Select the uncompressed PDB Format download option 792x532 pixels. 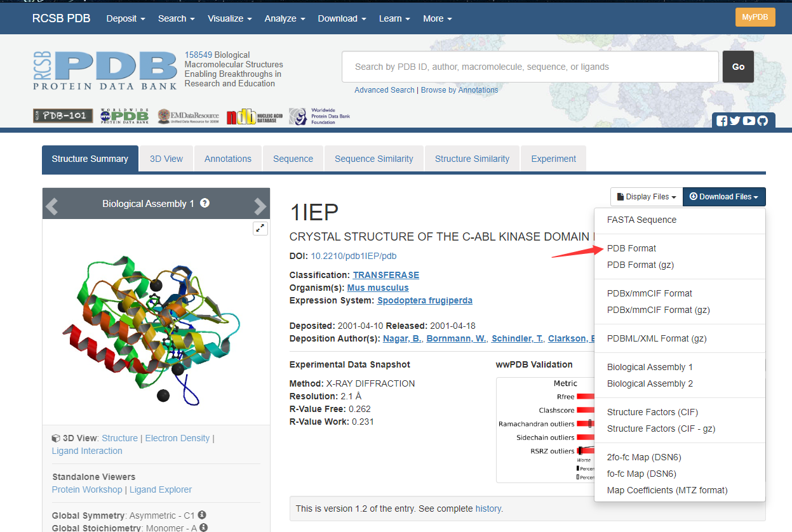680,248
